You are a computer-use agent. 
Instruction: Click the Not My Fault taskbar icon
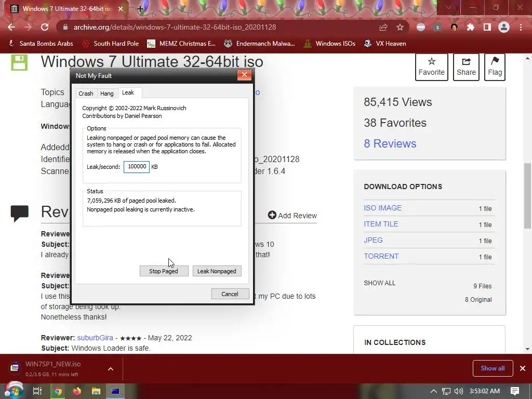coord(115,391)
